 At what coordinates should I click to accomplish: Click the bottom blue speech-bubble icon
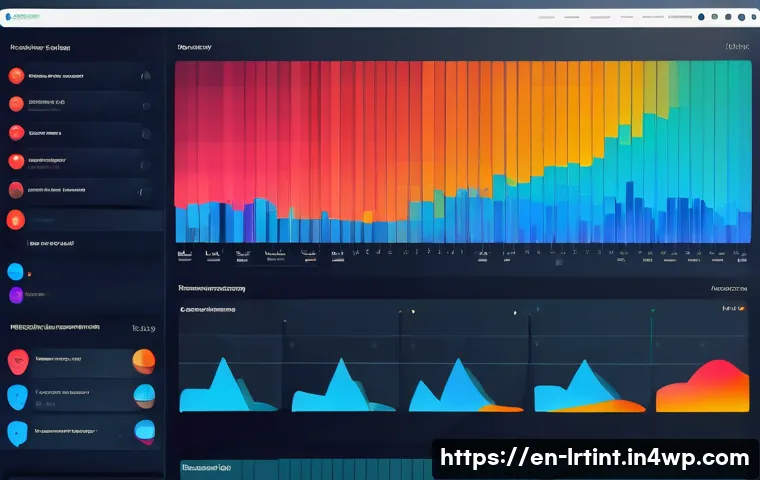pyautogui.click(x=17, y=433)
